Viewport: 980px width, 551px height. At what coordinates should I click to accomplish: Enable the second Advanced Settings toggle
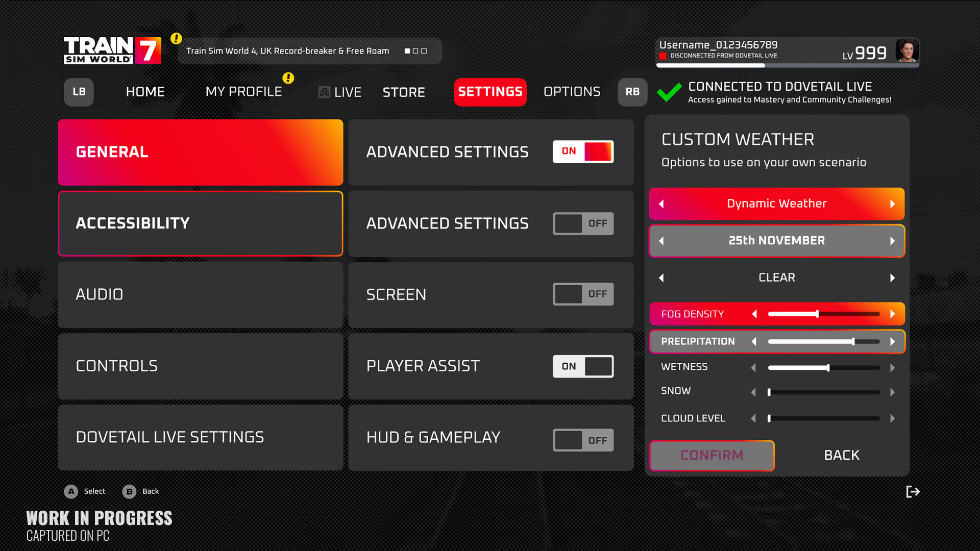coord(583,223)
